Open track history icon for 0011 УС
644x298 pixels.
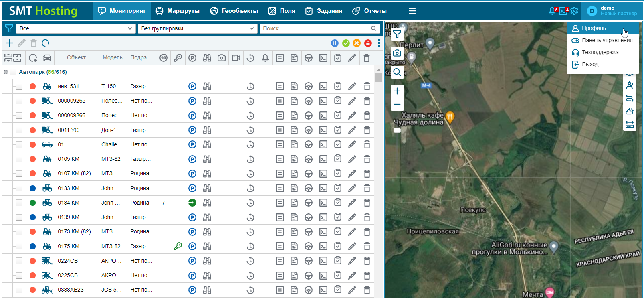pyautogui.click(x=250, y=130)
